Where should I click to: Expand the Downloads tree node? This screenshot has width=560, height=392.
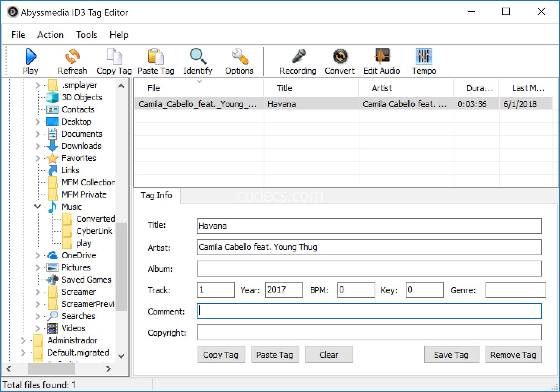point(38,146)
